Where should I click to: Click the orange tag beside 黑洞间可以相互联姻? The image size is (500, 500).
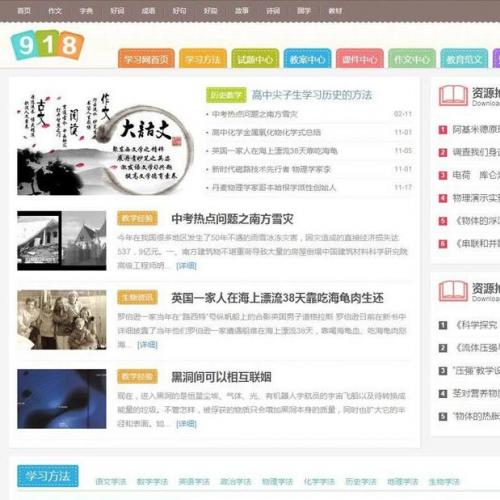click(137, 376)
